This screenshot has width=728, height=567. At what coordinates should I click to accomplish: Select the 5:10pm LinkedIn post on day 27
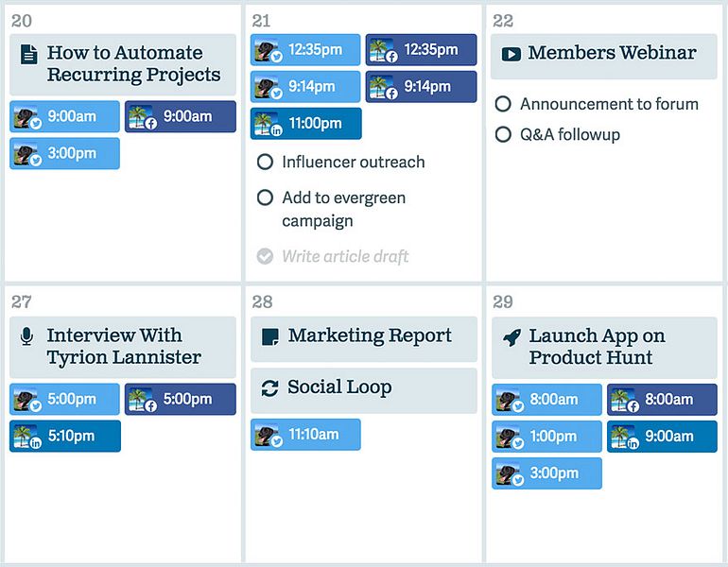(65, 437)
